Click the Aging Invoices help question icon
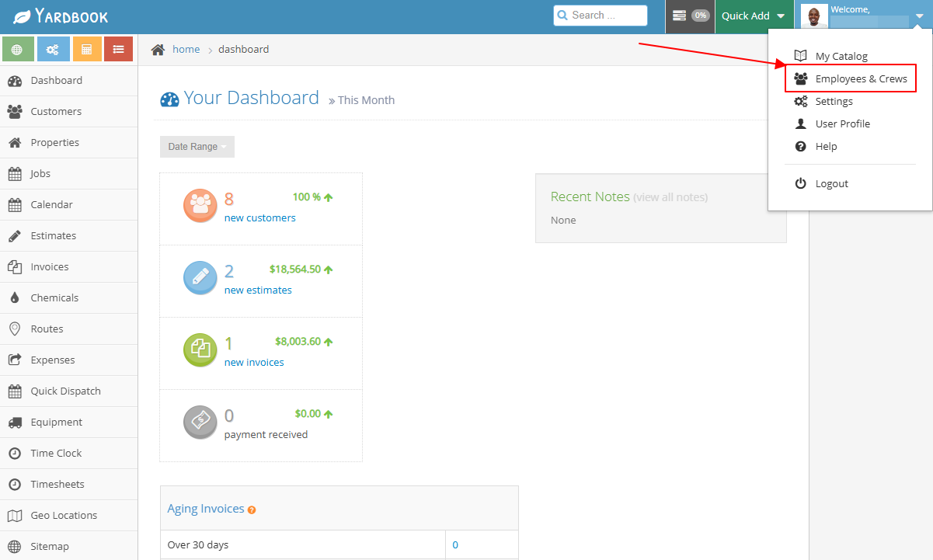The height and width of the screenshot is (560, 933). (252, 510)
